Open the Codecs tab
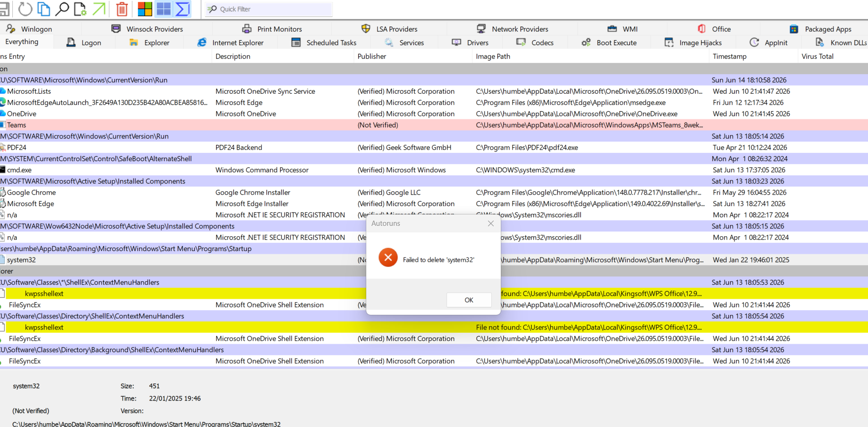Viewport: 868px width, 427px height. 535,43
